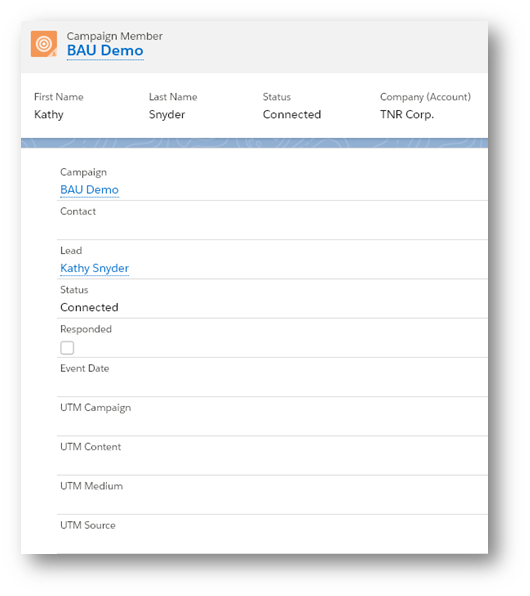
Task: Click the First Name value Kathy
Action: tap(49, 114)
